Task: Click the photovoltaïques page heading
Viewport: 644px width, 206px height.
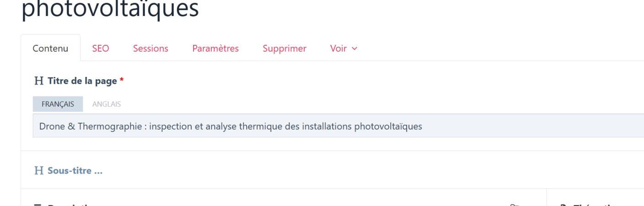Action: tap(110, 9)
